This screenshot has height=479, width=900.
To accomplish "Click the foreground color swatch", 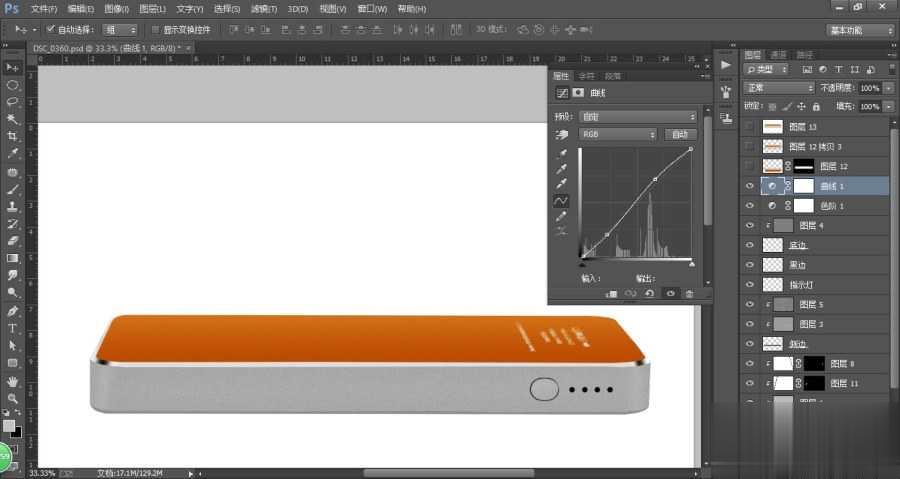I will [9, 426].
